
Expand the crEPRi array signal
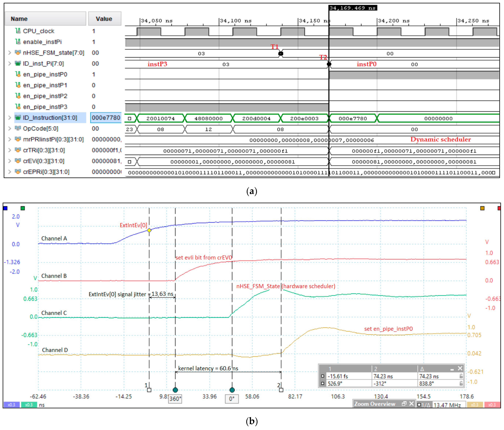9,172
